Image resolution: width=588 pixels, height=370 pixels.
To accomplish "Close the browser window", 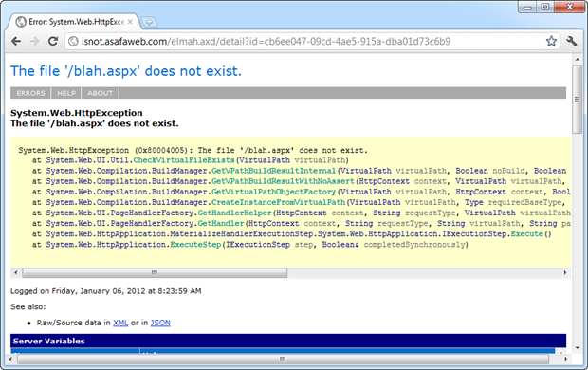I will (570, 8).
